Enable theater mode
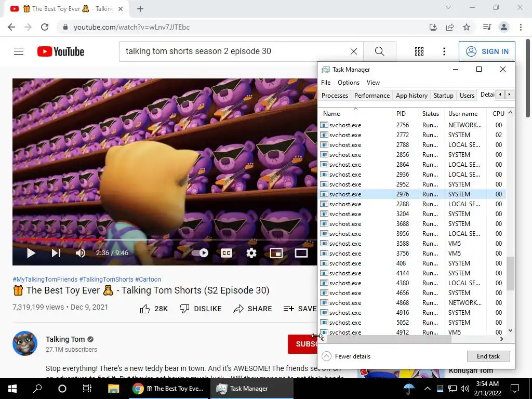532x399 pixels. point(301,253)
